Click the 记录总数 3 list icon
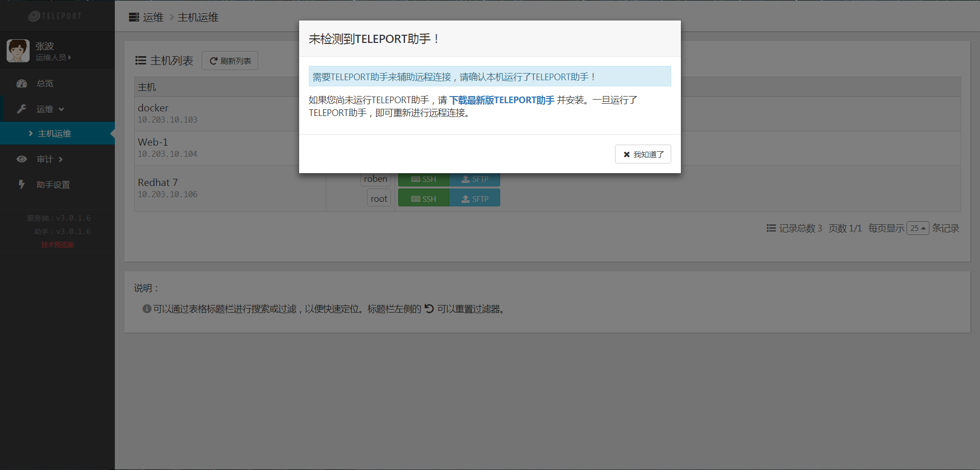Viewport: 980px width, 470px height. coord(771,228)
